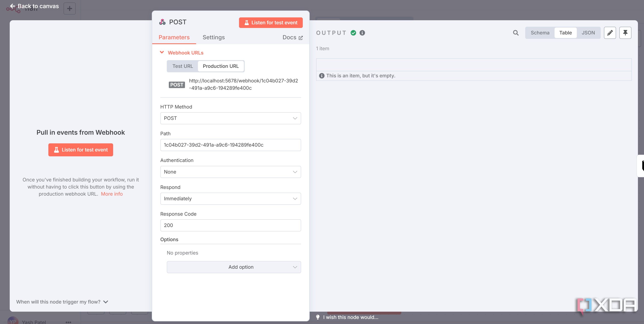
Task: Switch output view to Table
Action: click(x=565, y=33)
